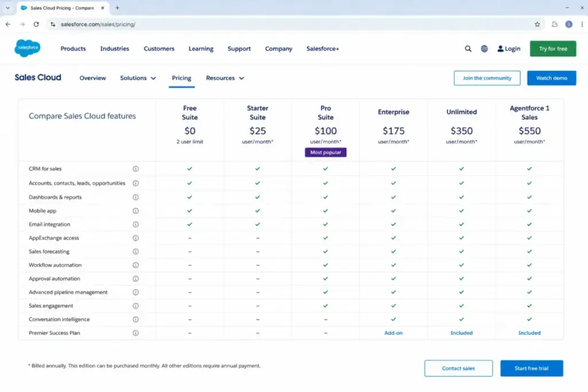Open the Products menu
The height and width of the screenshot is (392, 588).
point(73,49)
